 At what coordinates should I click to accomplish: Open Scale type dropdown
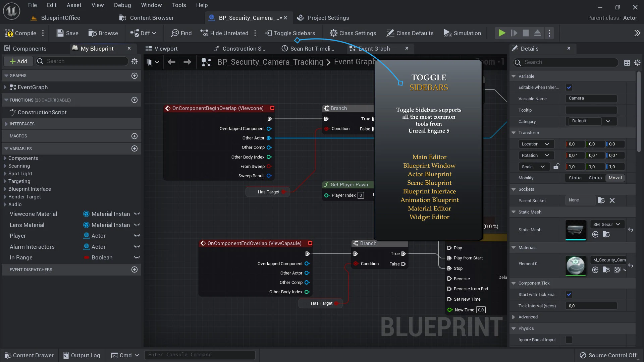(534, 167)
